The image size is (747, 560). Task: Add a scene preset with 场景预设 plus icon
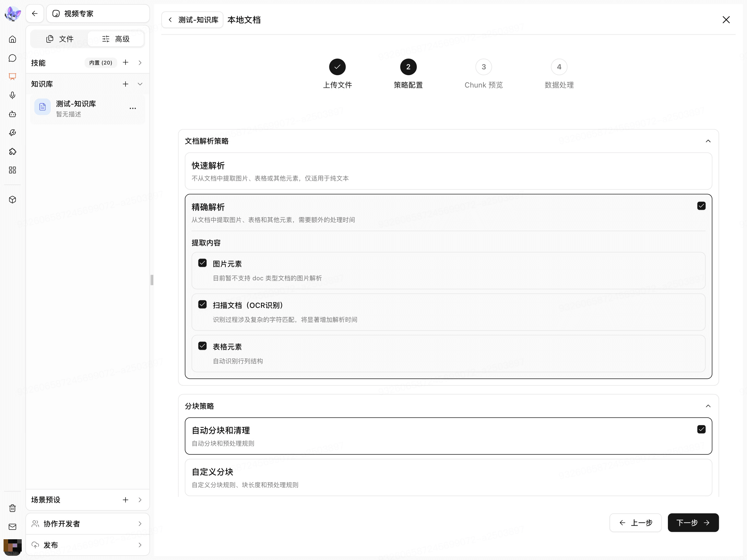pos(125,500)
